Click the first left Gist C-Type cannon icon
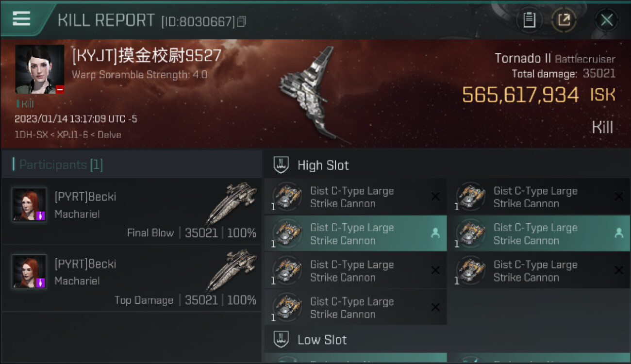 click(x=287, y=197)
